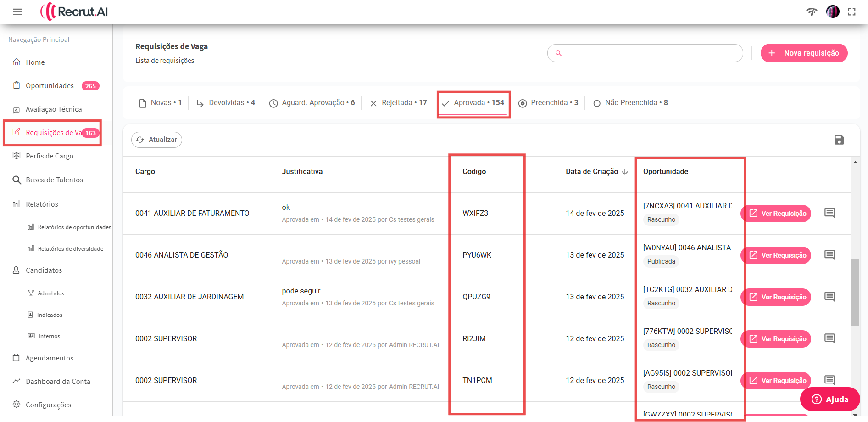View the QPUZG9 requisition via Ver Requisição
This screenshot has width=868, height=422.
pos(776,297)
